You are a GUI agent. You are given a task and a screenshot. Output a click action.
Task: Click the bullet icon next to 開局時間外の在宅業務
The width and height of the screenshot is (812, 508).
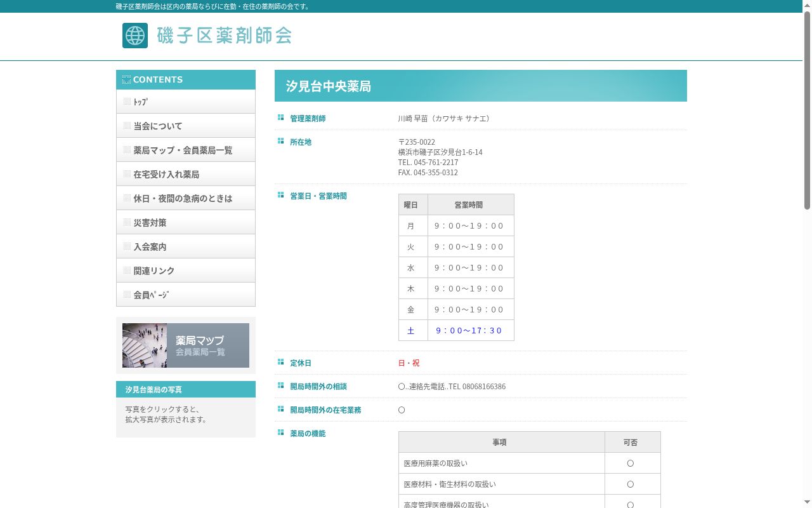280,409
